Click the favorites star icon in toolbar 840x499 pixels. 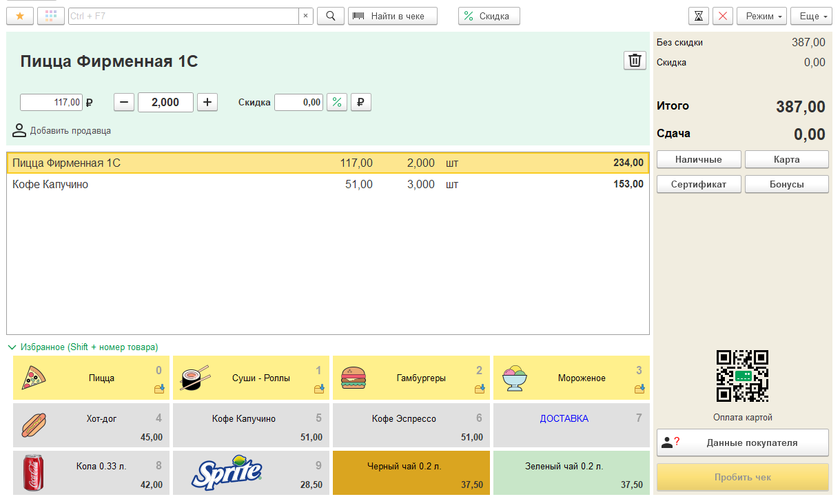[20, 16]
